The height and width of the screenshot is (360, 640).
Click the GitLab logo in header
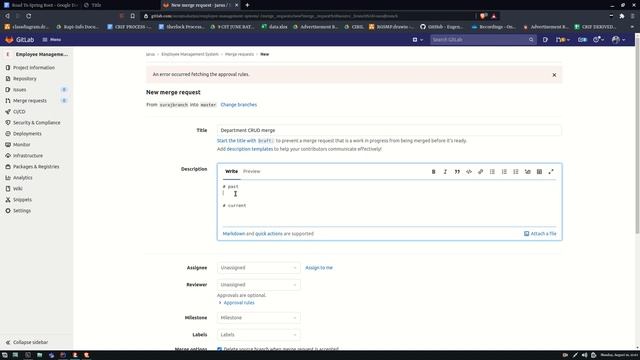click(x=9, y=40)
